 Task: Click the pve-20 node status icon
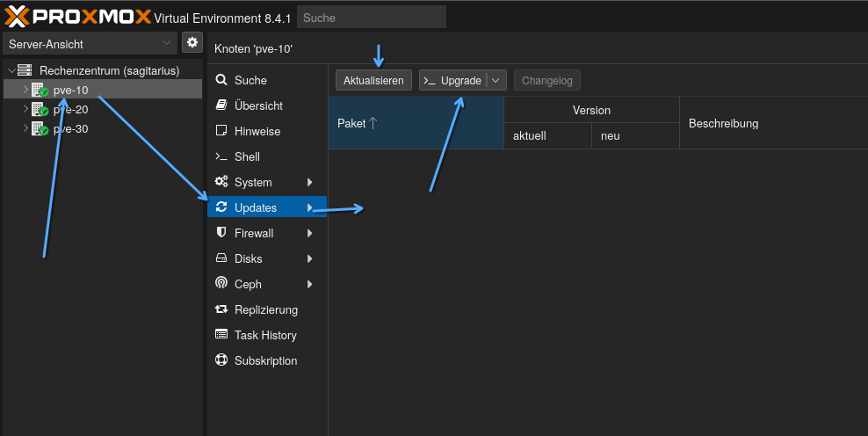pyautogui.click(x=40, y=109)
